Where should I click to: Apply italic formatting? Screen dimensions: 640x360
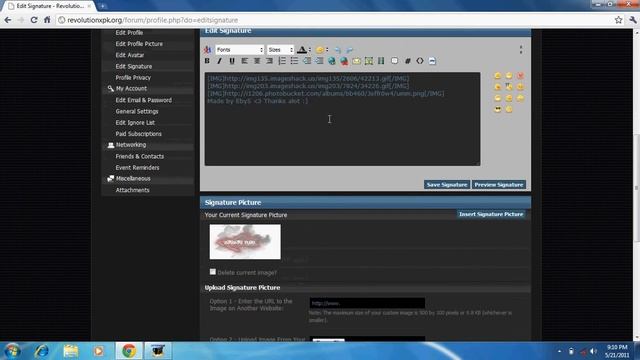click(x=219, y=61)
